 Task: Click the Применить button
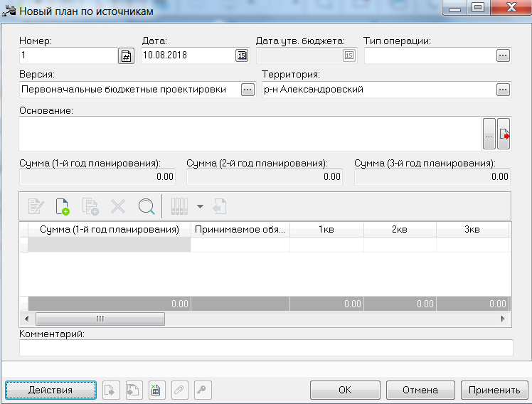coord(494,390)
